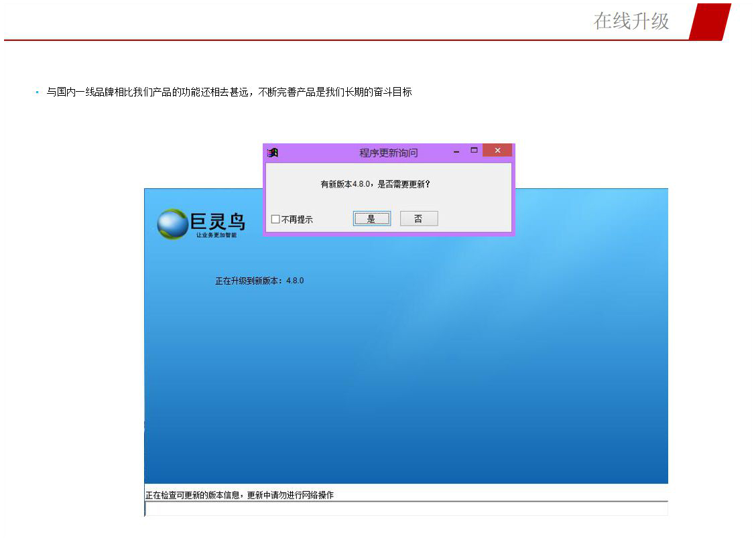
Task: Select the 正在升级到新版本 4.8.0 label
Action: [259, 281]
